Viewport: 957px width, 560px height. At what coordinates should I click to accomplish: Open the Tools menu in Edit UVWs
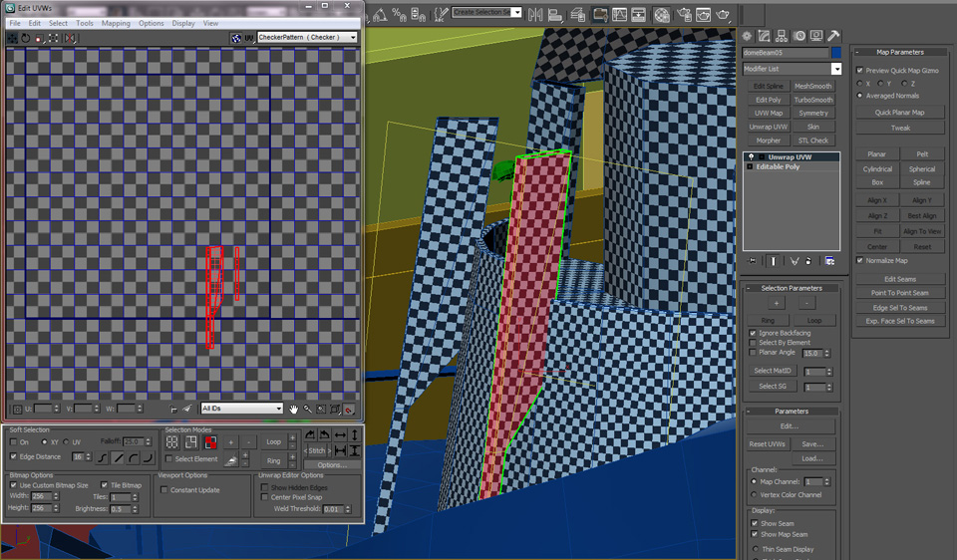coord(85,23)
